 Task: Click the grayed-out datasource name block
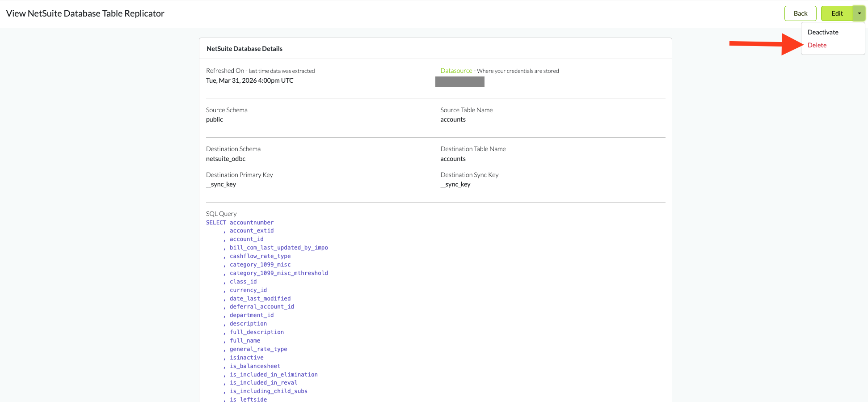coord(459,81)
